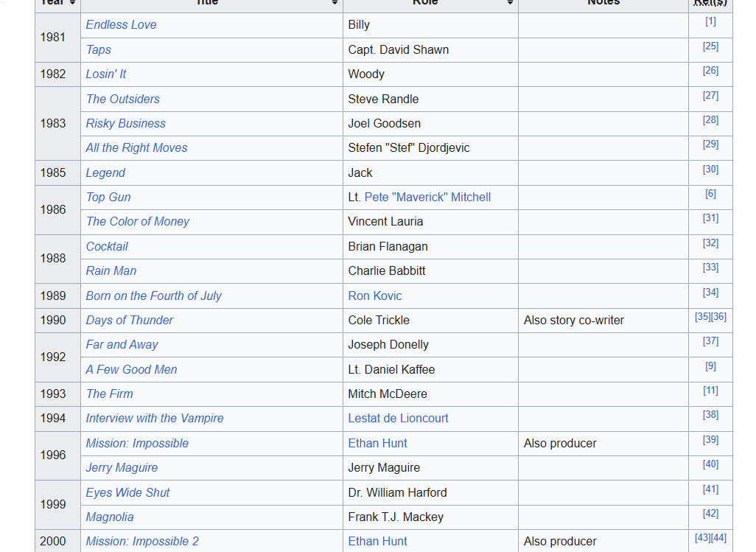This screenshot has width=756, height=552.
Task: Sort table by Year column arrow
Action: click(72, 3)
